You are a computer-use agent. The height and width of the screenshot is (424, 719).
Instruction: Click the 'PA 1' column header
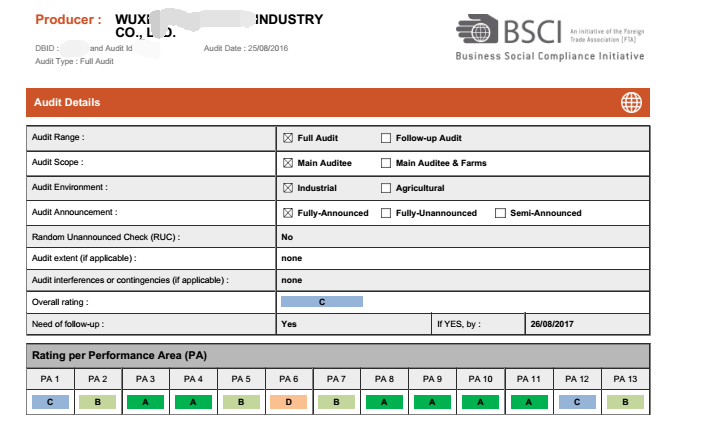click(x=50, y=379)
